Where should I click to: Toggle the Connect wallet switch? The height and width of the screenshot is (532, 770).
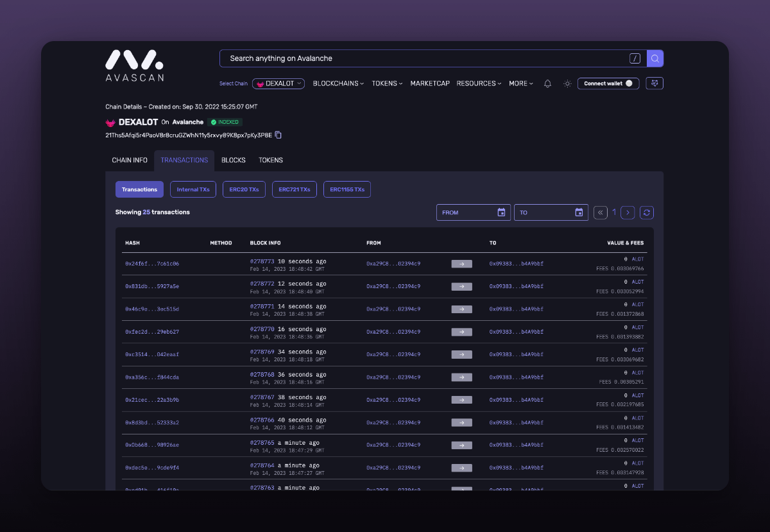pyautogui.click(x=628, y=83)
